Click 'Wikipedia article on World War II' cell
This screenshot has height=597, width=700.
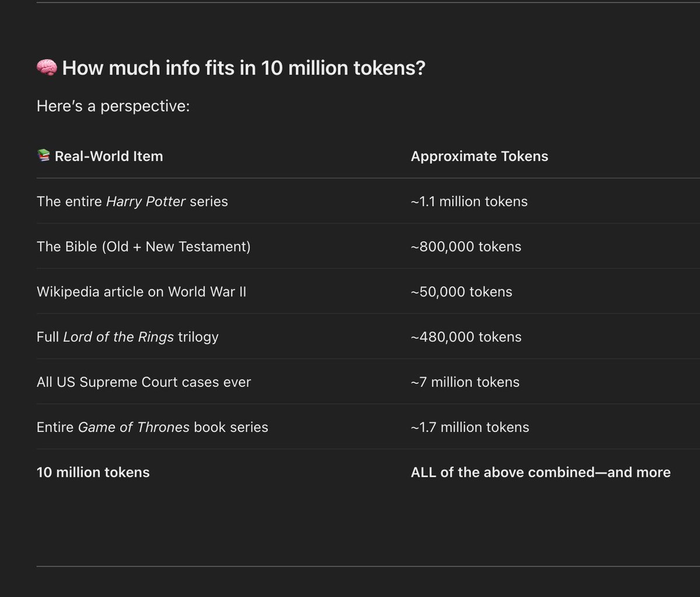tap(141, 291)
